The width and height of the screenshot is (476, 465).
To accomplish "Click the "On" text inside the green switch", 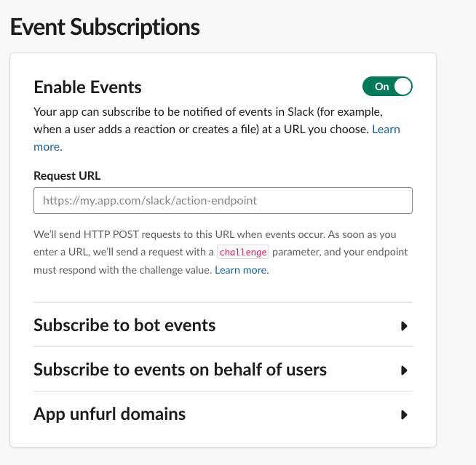I will pyautogui.click(x=381, y=87).
